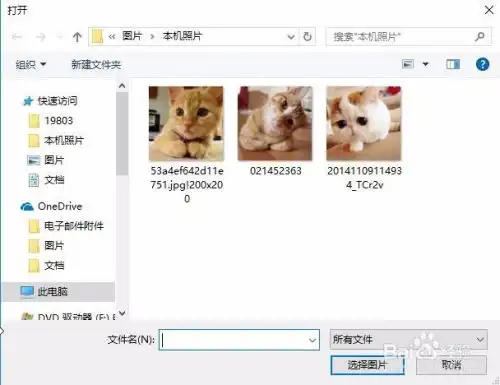Click the navigation pane scroll up arrow
Screen dimensions: 500x385
122,86
